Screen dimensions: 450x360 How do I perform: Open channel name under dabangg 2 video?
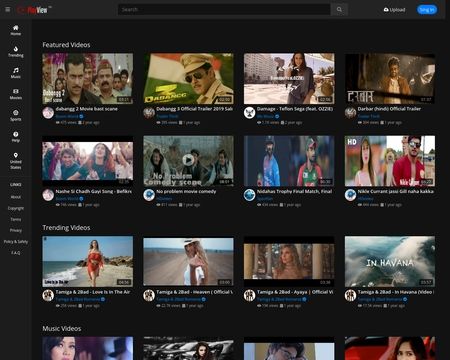pos(67,116)
